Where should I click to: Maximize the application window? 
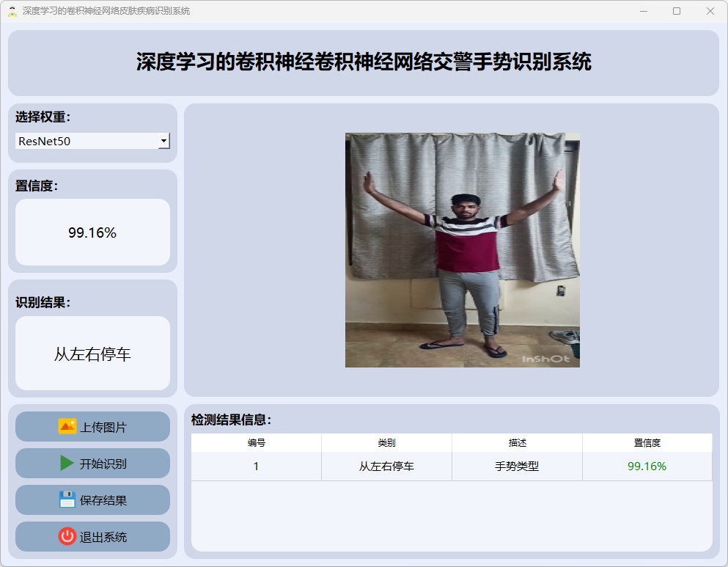point(677,11)
